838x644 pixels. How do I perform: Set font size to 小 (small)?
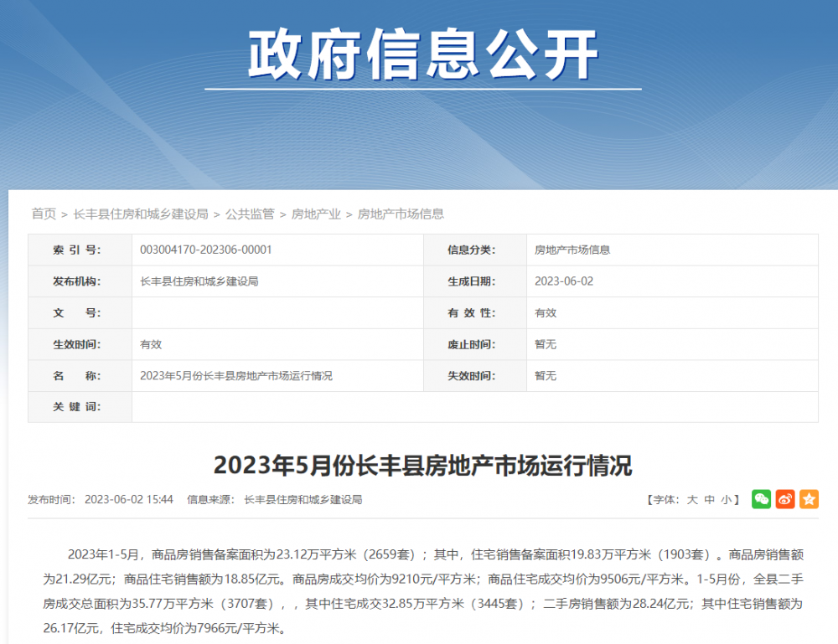726,500
